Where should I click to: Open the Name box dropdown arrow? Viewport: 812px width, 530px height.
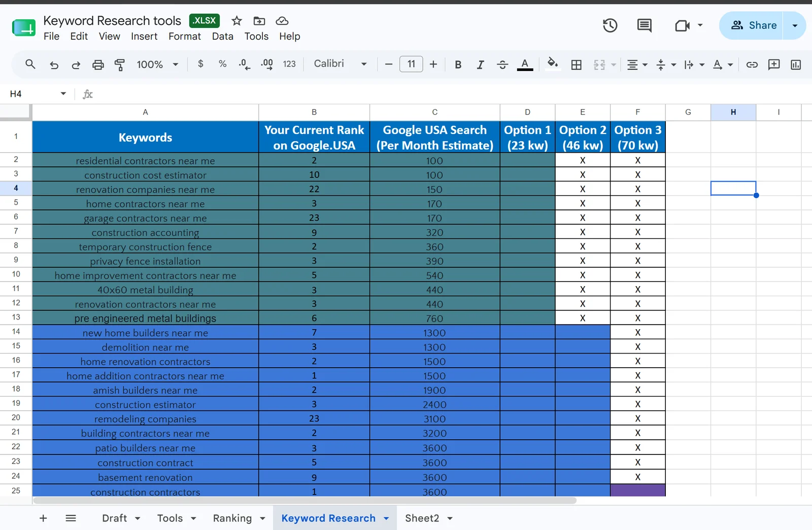63,94
